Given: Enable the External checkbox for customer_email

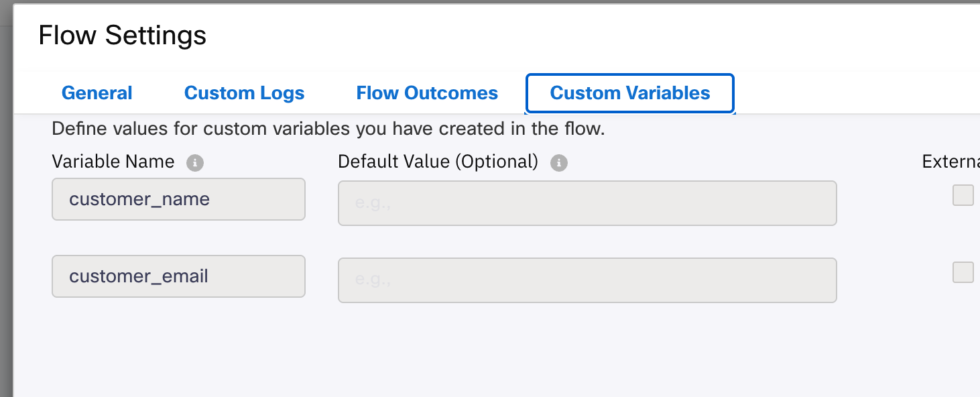Looking at the screenshot, I should pyautogui.click(x=963, y=272).
